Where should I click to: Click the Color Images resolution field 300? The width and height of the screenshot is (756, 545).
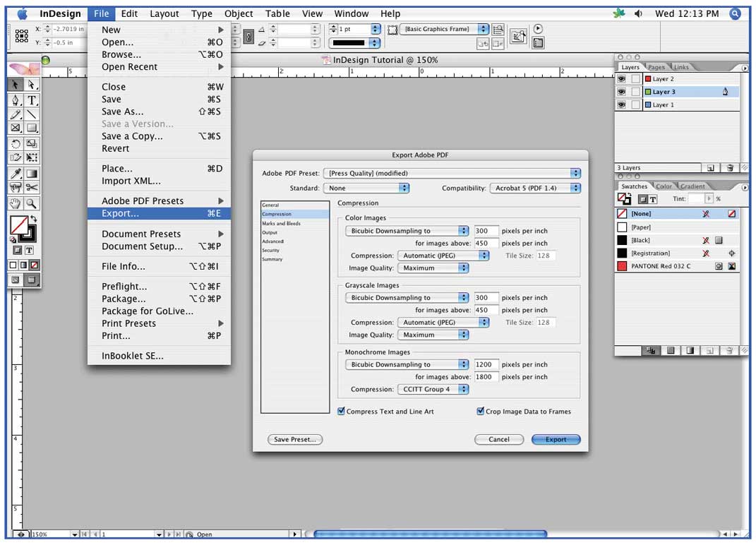pyautogui.click(x=486, y=231)
